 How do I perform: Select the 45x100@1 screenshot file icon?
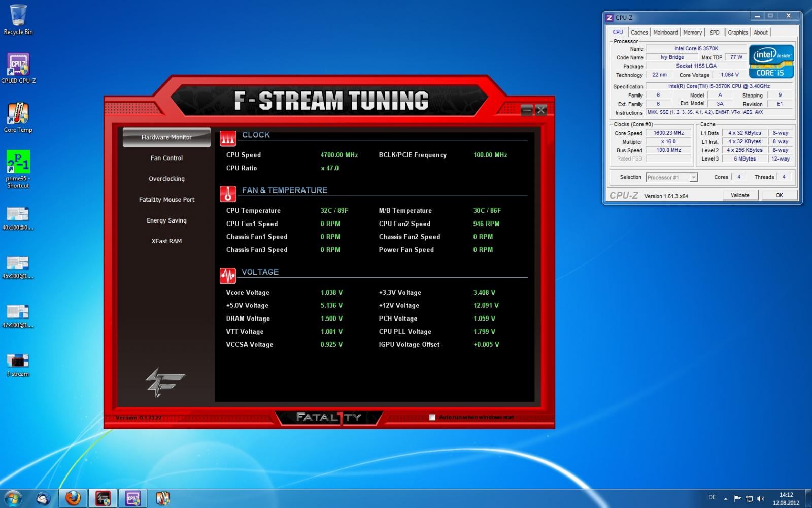pos(18,267)
